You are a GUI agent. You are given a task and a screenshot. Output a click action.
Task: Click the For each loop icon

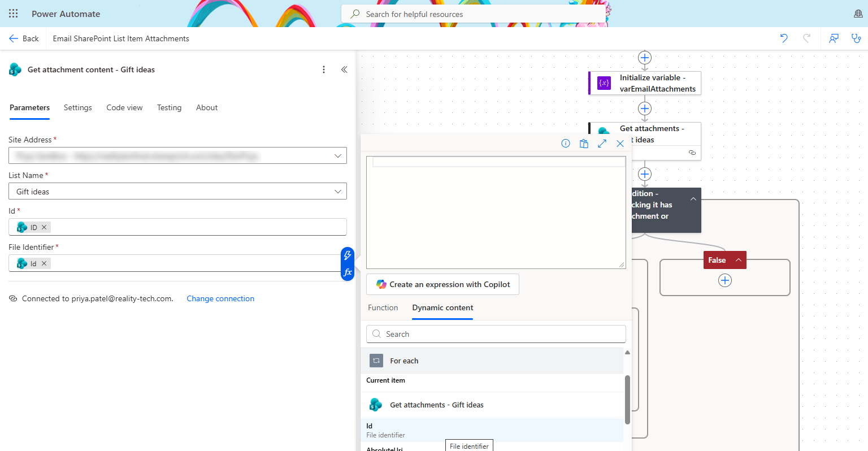coord(376,361)
